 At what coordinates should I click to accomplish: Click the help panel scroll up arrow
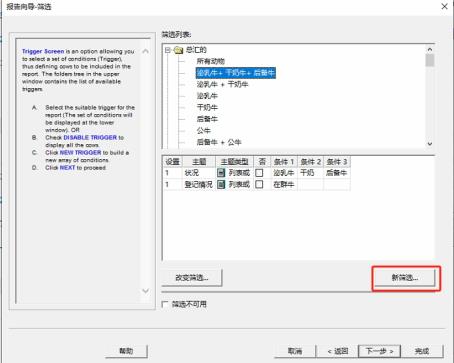pos(145,51)
